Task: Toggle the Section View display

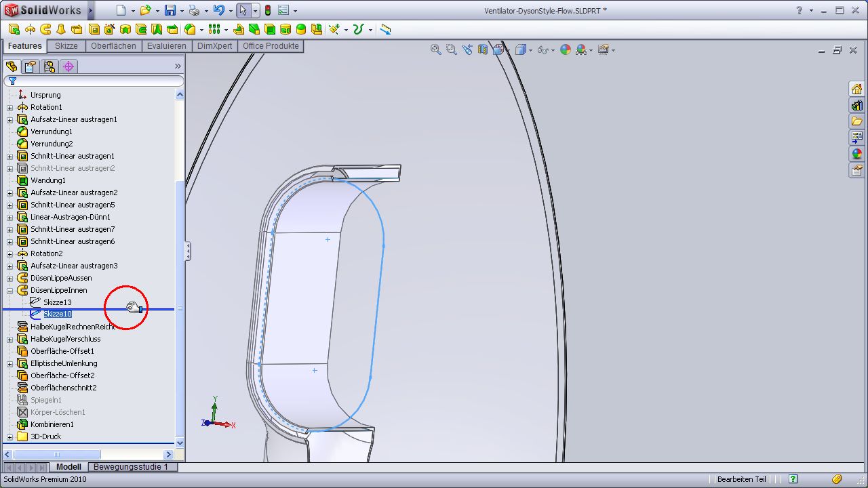Action: [x=483, y=49]
